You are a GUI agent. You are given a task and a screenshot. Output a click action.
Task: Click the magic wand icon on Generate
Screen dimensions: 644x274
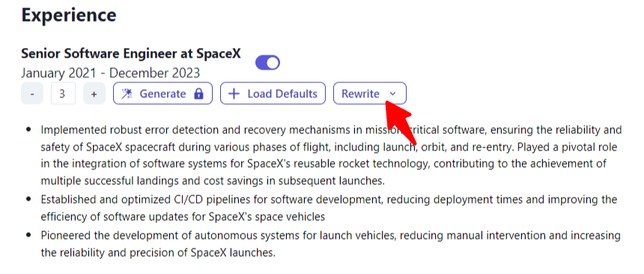(x=127, y=94)
